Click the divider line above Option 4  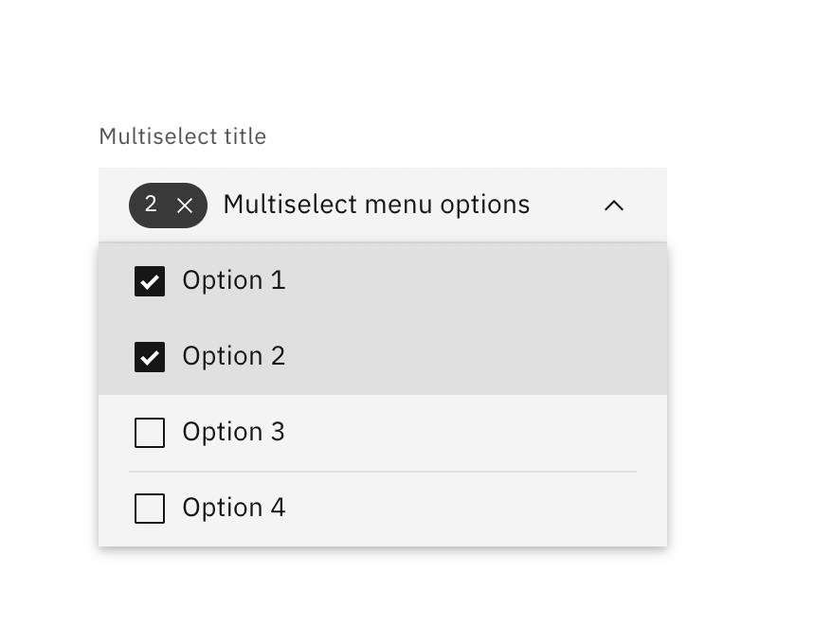(x=383, y=470)
